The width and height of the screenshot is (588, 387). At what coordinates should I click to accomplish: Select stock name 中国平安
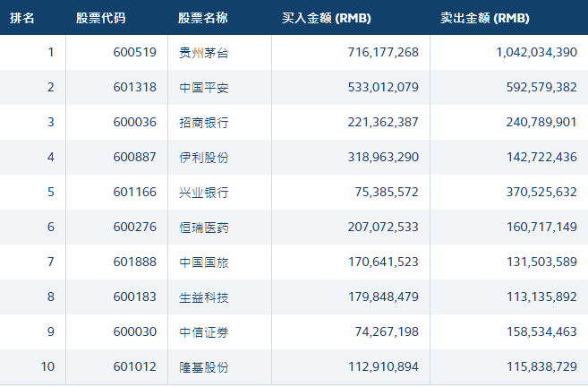click(204, 88)
